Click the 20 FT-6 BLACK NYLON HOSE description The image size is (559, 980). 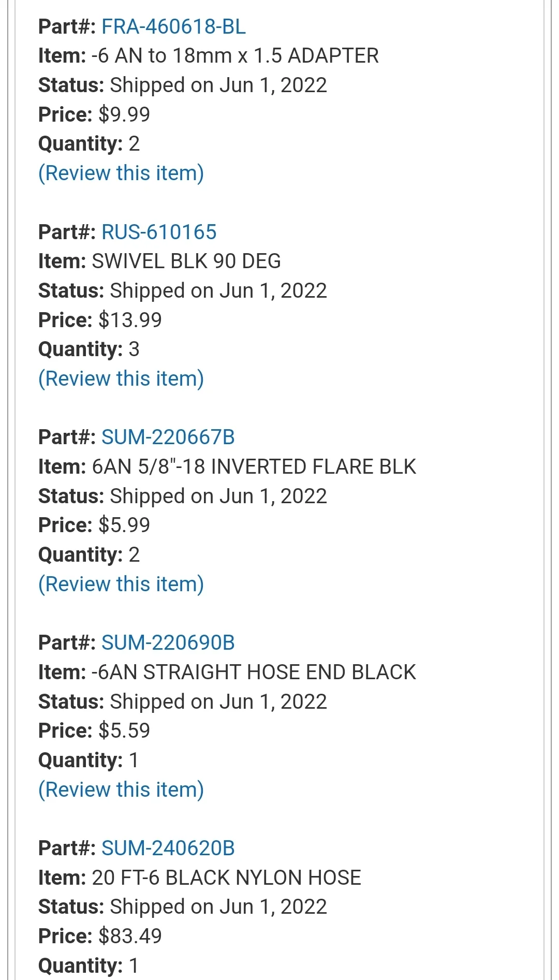pos(226,878)
